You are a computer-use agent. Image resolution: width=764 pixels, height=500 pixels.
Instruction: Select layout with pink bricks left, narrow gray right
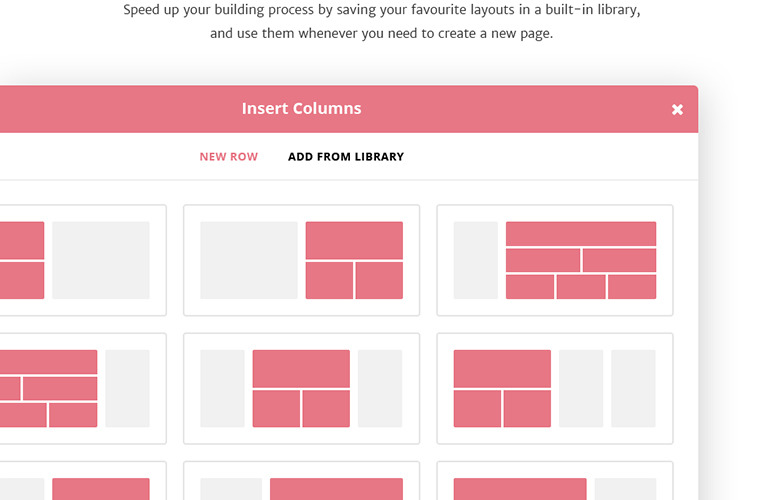pyautogui.click(x=80, y=388)
